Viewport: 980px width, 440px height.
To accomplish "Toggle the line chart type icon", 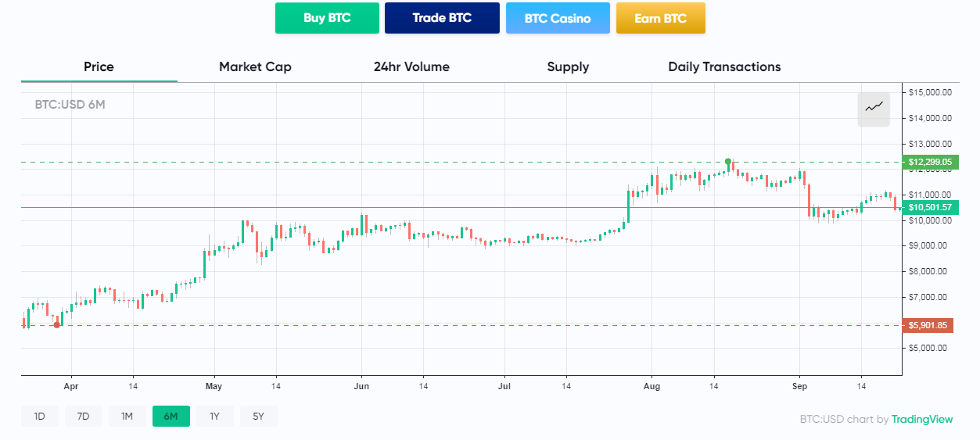I will pos(874,109).
